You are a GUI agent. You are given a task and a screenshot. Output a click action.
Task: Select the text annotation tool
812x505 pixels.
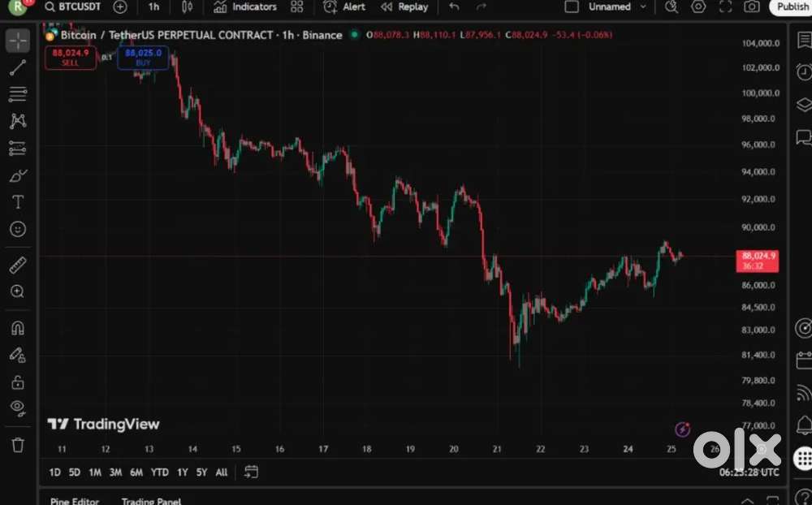18,202
